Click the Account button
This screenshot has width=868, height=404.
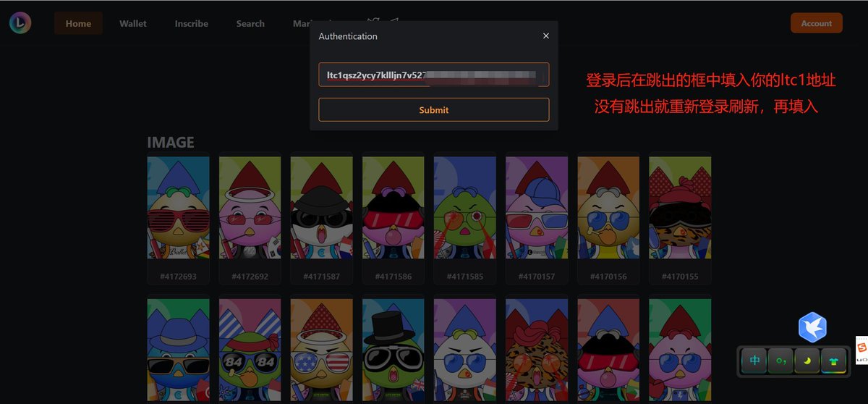[817, 23]
